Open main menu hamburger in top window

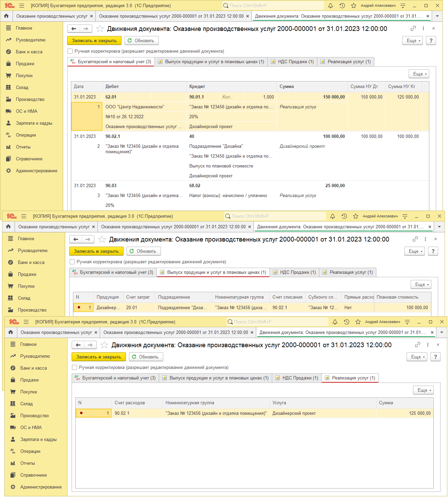(x=22, y=5)
